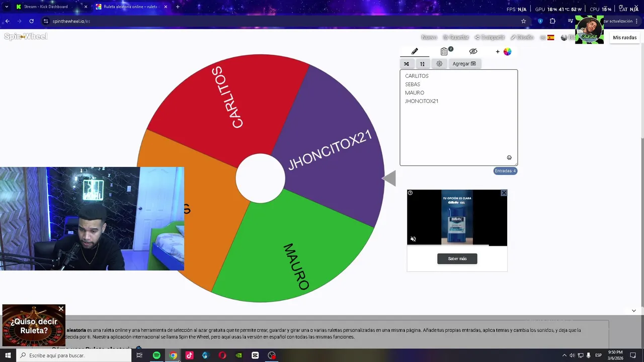Open the wheel settings gear button

tap(439, 64)
